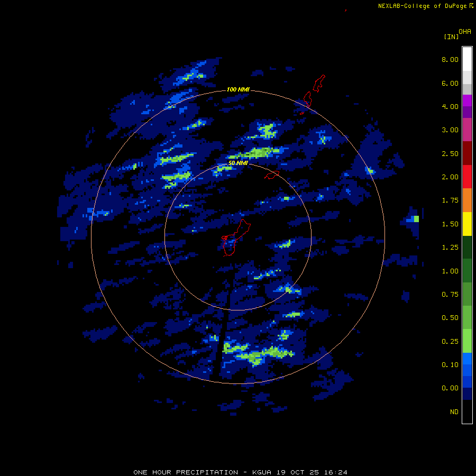Image resolution: width=476 pixels, height=476 pixels.
Task: Click the [IN] units label
Action: tap(451, 36)
